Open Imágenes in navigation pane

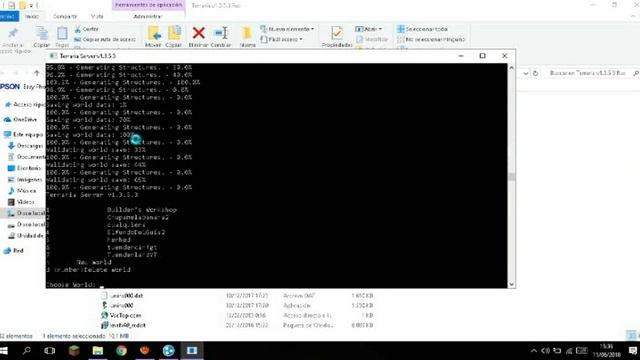25,180
